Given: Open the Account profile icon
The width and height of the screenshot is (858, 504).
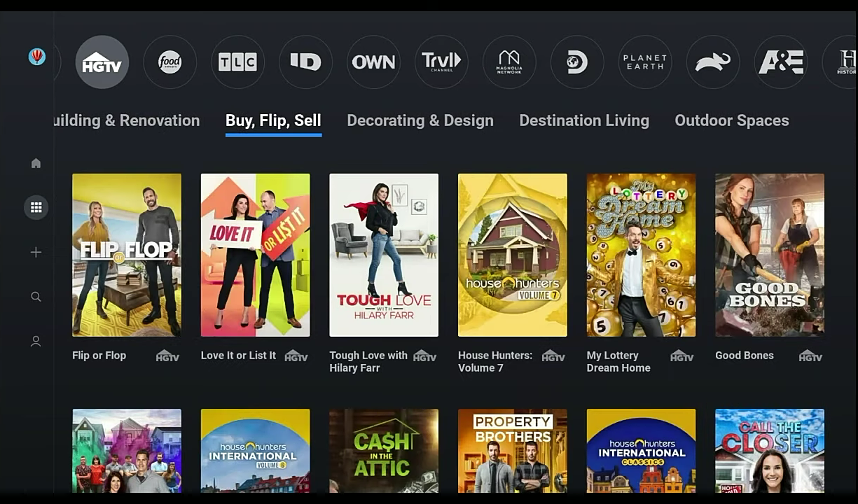Looking at the screenshot, I should (36, 342).
